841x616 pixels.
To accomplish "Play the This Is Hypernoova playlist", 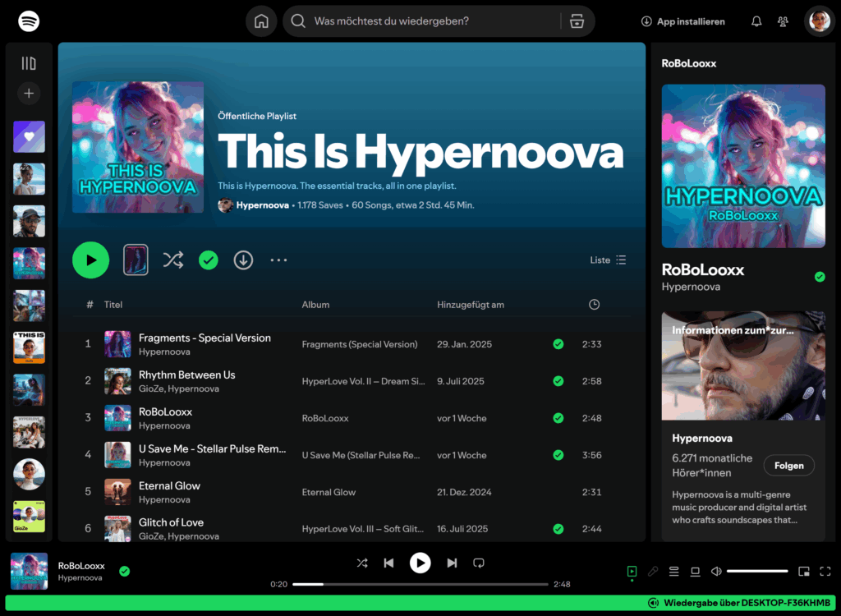I will tap(90, 260).
